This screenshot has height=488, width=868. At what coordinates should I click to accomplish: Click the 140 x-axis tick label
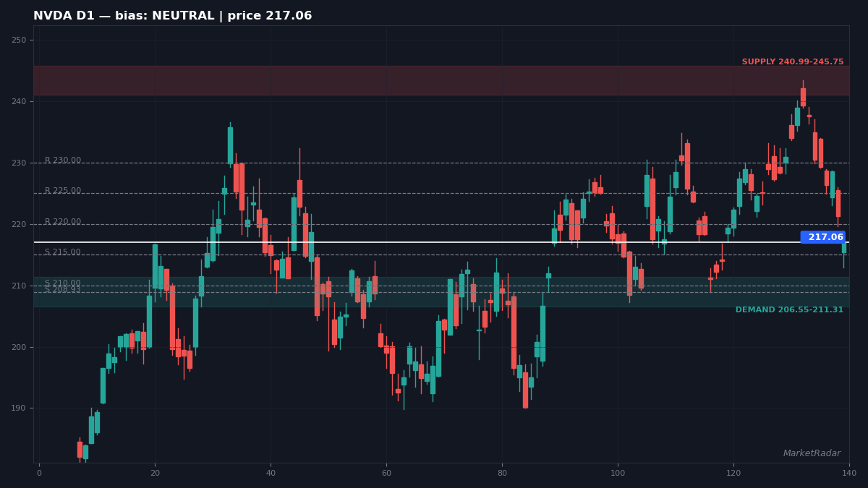tap(849, 473)
